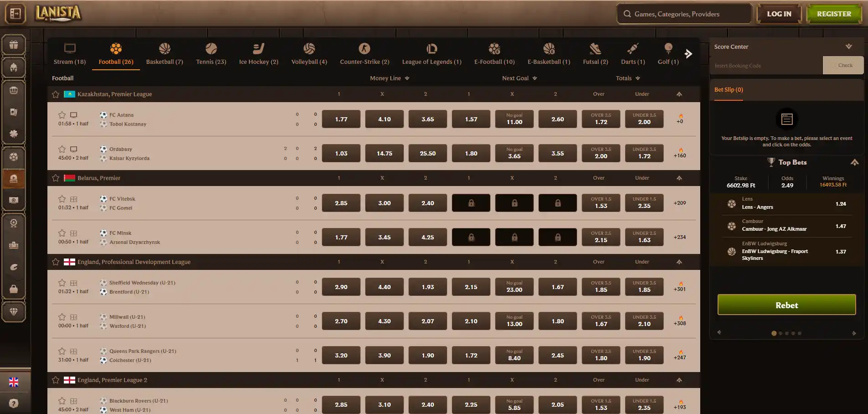The width and height of the screenshot is (868, 414).
Task: Click the Check booking code button
Action: 843,65
